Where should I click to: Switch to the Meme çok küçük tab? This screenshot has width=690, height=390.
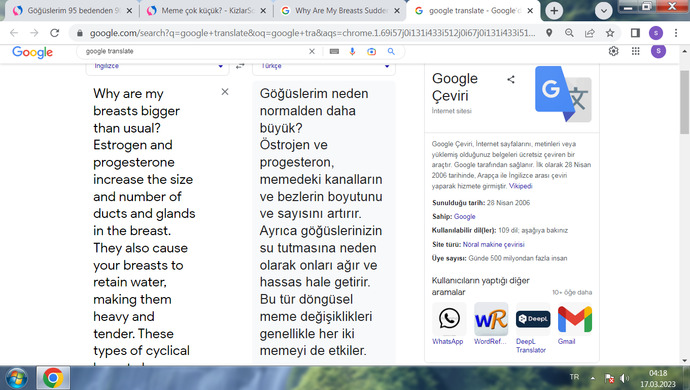[207, 11]
